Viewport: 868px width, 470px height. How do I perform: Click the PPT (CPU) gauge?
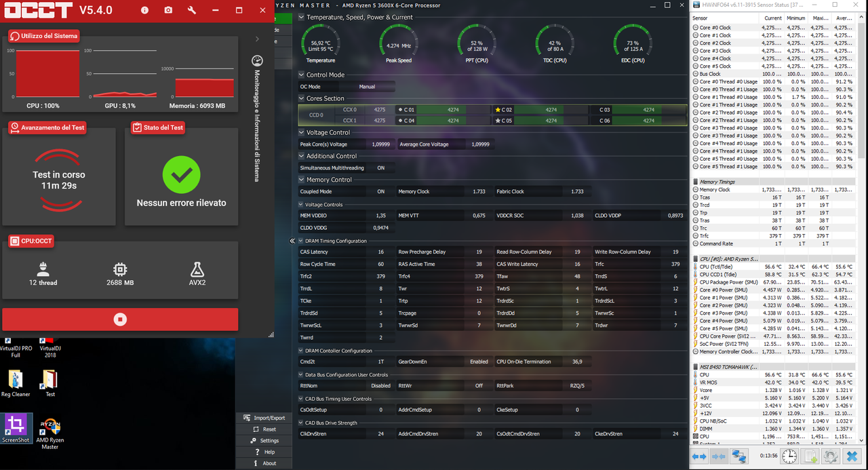pos(477,44)
